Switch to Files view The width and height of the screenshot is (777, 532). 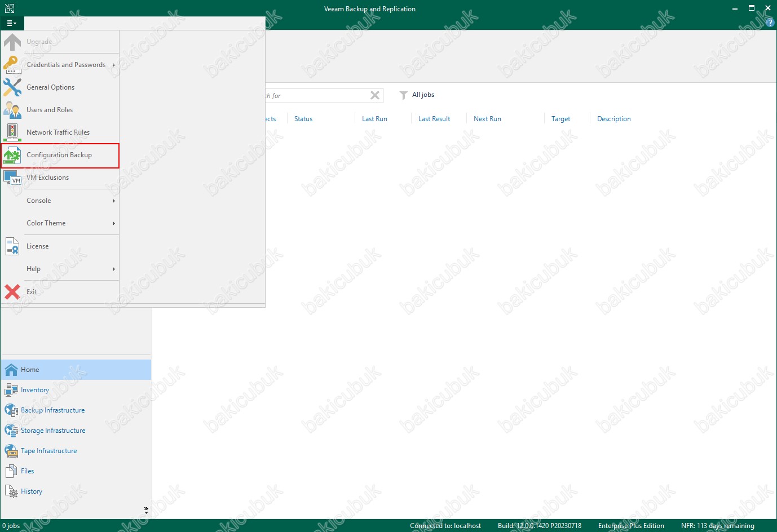coord(76,471)
